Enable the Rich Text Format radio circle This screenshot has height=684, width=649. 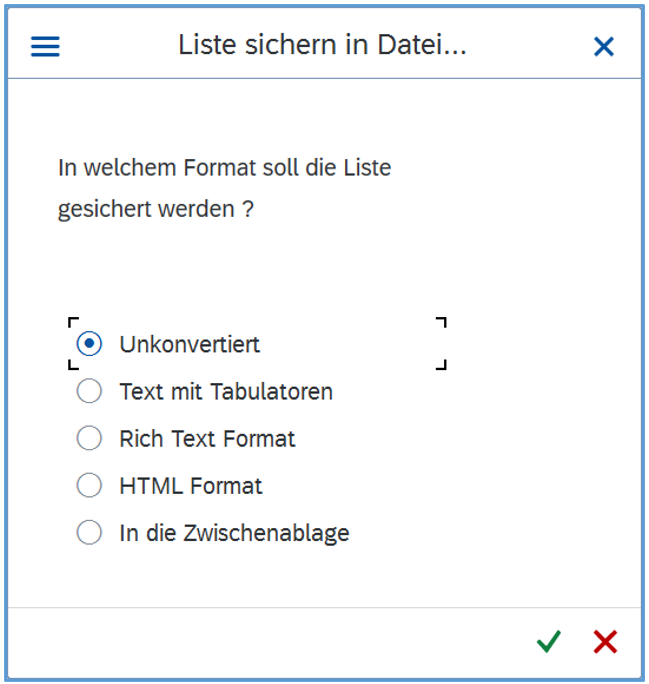pos(89,438)
